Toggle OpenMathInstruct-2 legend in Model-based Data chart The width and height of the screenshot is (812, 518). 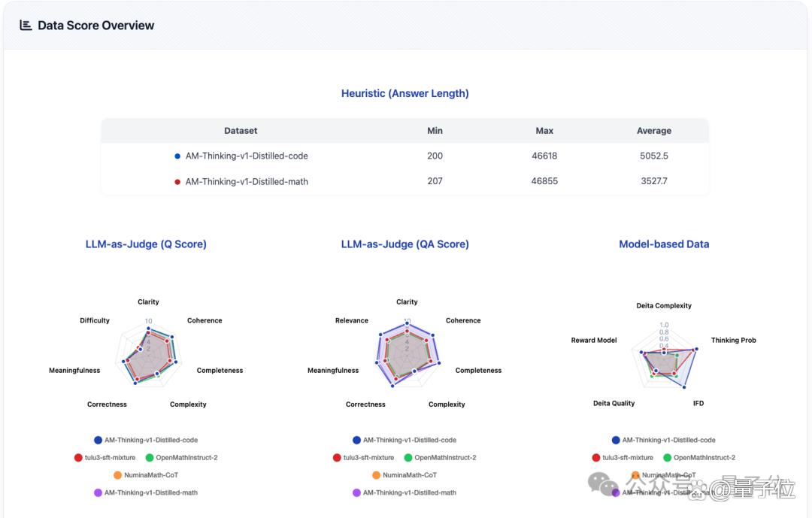[700, 458]
